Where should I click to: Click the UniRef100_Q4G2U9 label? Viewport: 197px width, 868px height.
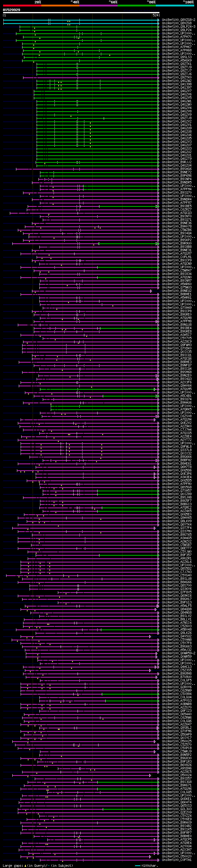point(177,128)
